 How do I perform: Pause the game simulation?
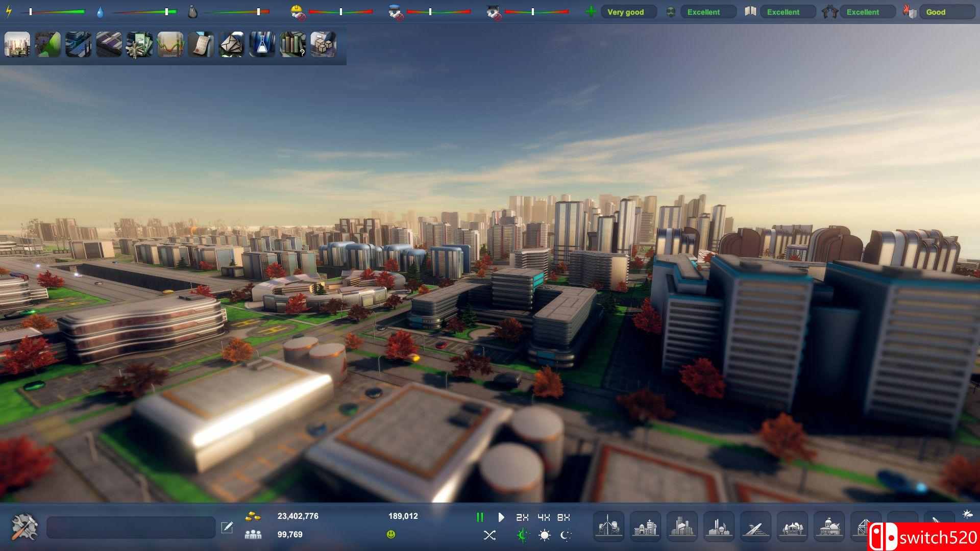pos(480,517)
